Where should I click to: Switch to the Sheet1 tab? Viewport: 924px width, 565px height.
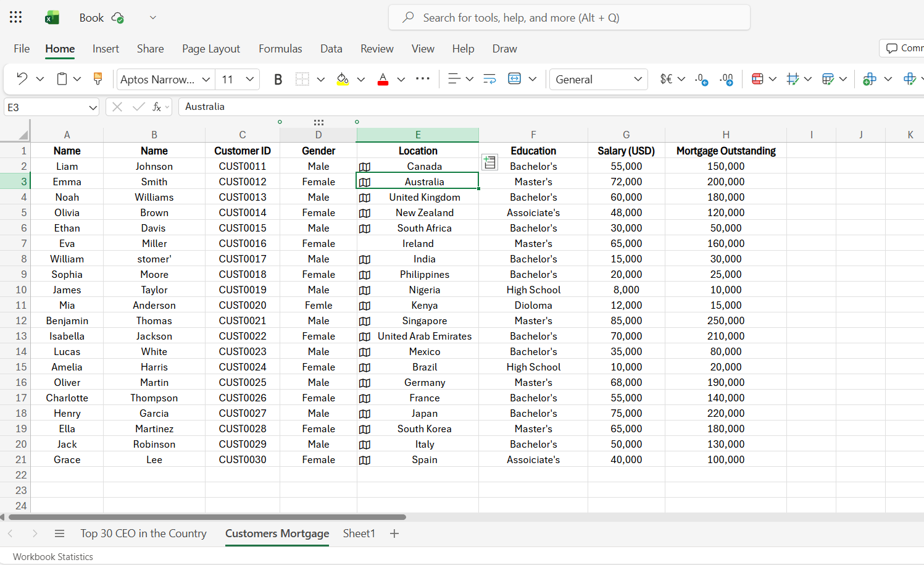click(359, 534)
